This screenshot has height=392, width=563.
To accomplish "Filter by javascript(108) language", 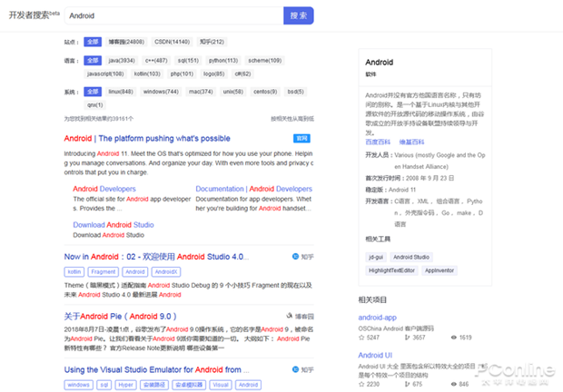I will 105,73.
